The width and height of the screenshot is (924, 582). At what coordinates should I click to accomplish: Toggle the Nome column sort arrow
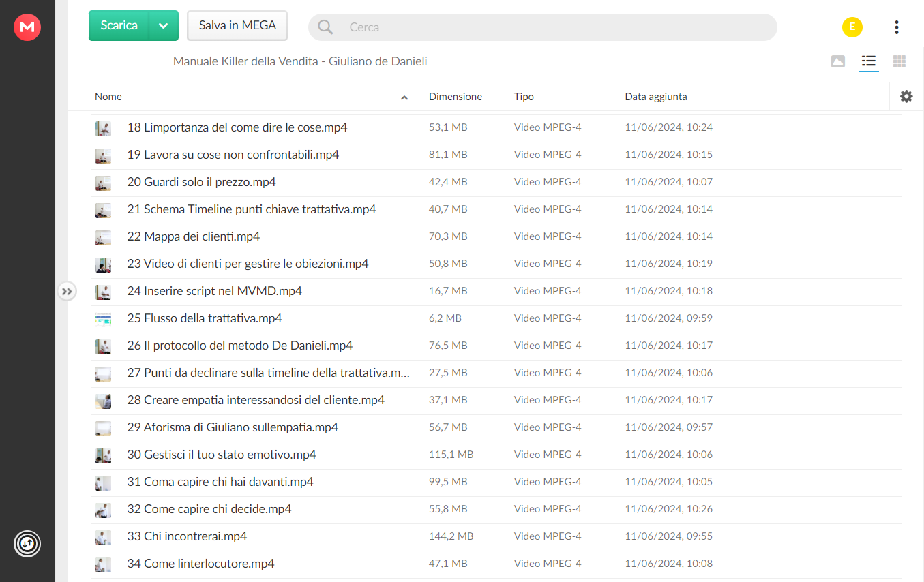[404, 97]
